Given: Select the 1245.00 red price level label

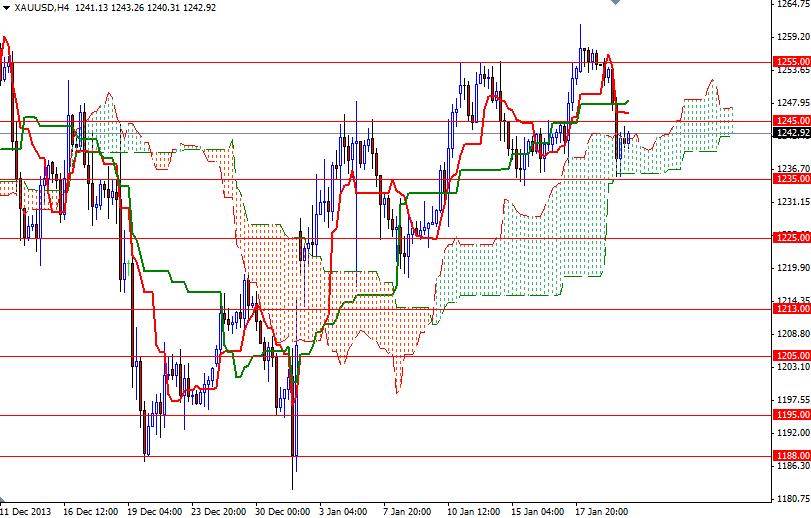Looking at the screenshot, I should coord(792,120).
